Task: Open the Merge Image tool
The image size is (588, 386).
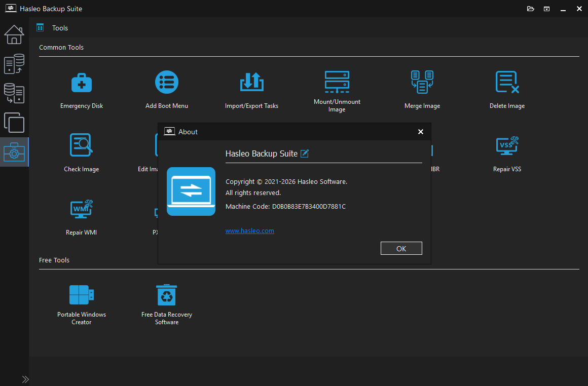Action: [422, 90]
